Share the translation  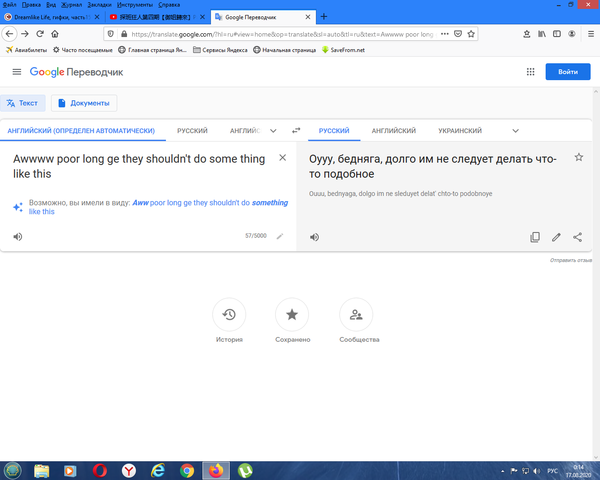577,237
